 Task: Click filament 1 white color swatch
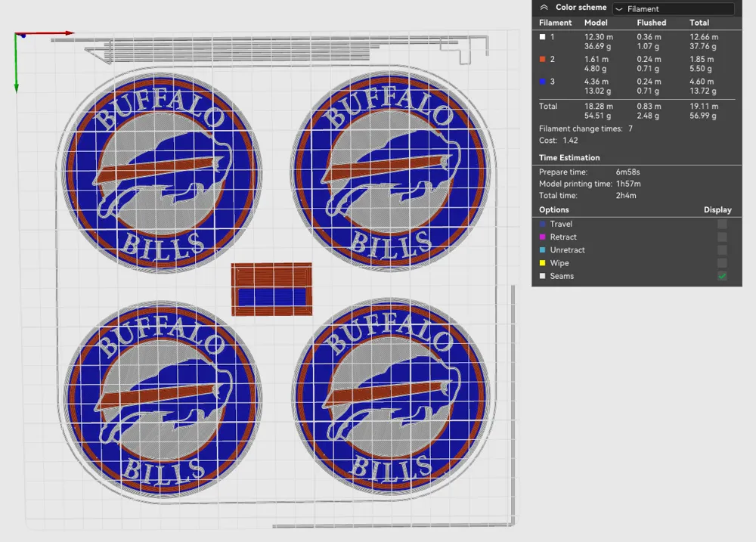click(x=541, y=36)
